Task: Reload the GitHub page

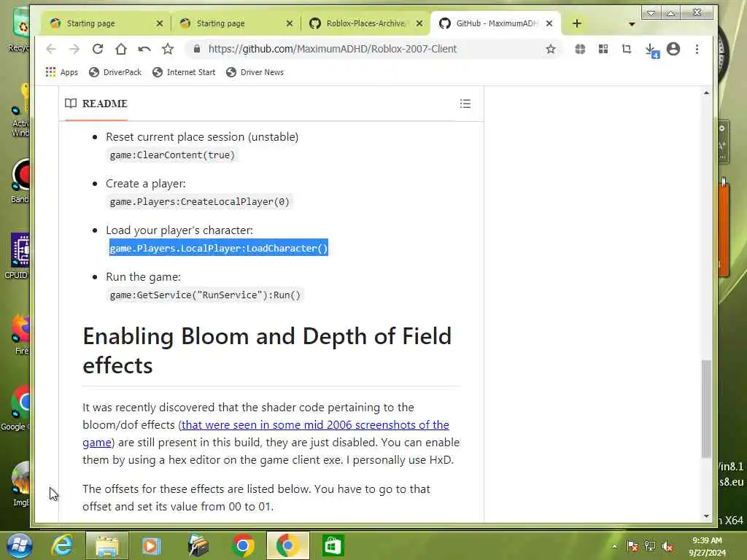Action: point(98,49)
